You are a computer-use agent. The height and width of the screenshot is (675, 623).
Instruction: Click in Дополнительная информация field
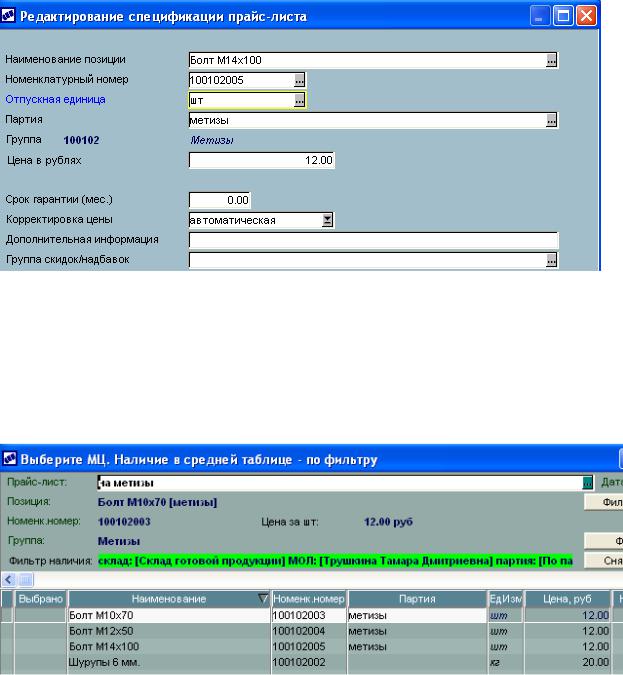pyautogui.click(x=374, y=240)
